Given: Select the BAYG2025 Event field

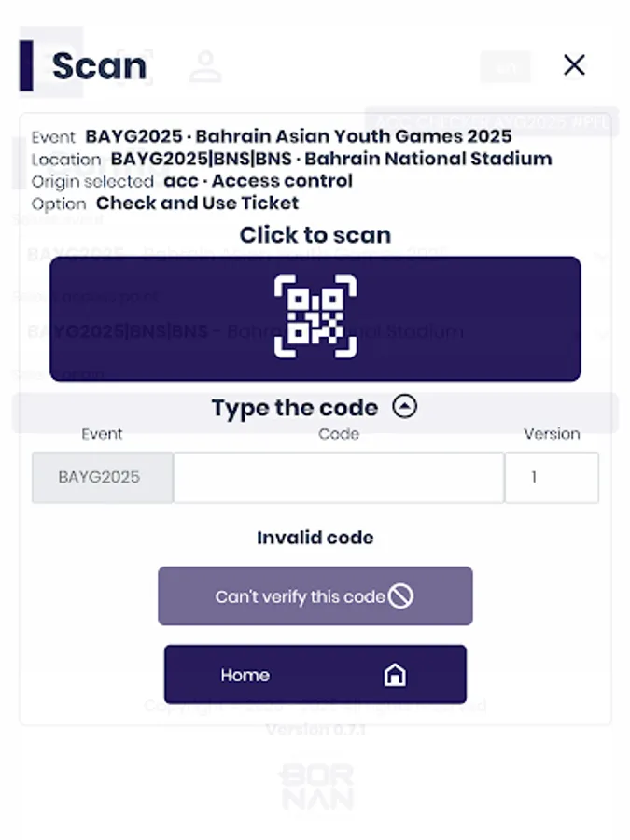Looking at the screenshot, I should [x=102, y=477].
